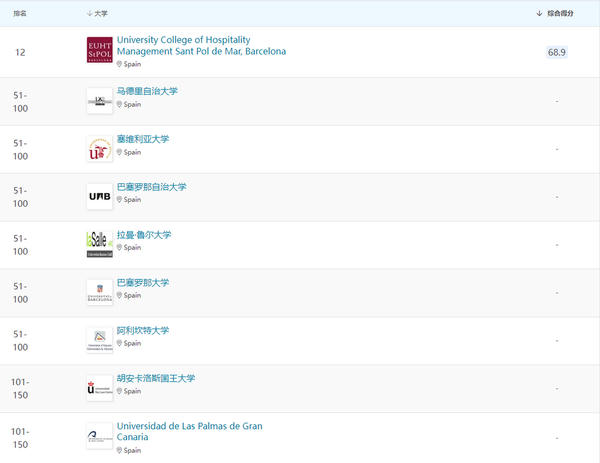Click the location pin under 阿利坎特大学
The image size is (600, 463).
(x=119, y=343)
